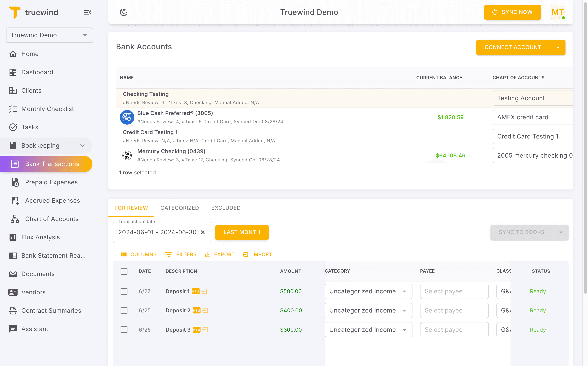Click the Columns icon above the table

click(124, 254)
